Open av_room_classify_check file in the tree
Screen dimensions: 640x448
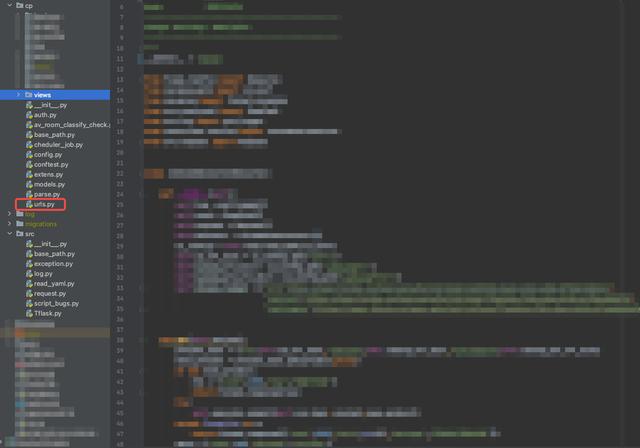(x=72, y=125)
